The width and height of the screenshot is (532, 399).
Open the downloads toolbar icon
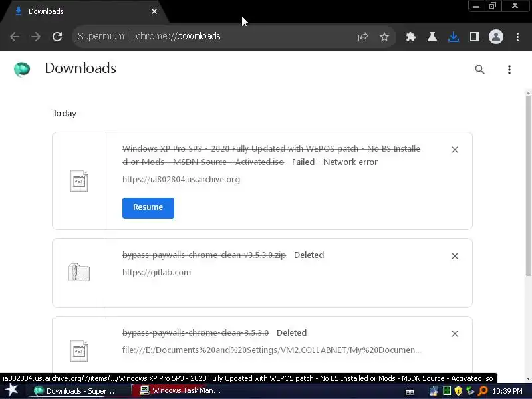point(454,37)
